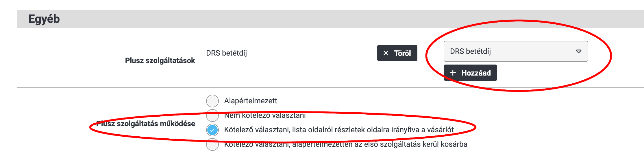644x154 pixels.
Task: Click the listed DRS betétdíj service entry
Action: [x=226, y=53]
